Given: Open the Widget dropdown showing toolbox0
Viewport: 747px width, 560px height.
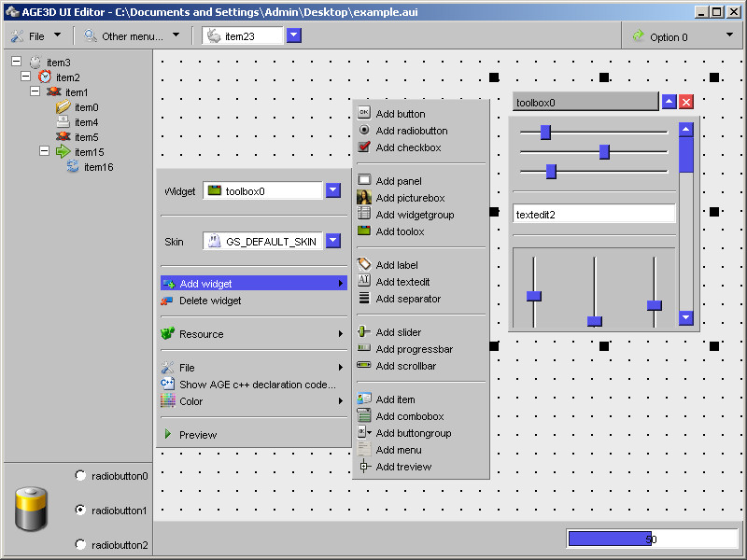Looking at the screenshot, I should tap(333, 190).
